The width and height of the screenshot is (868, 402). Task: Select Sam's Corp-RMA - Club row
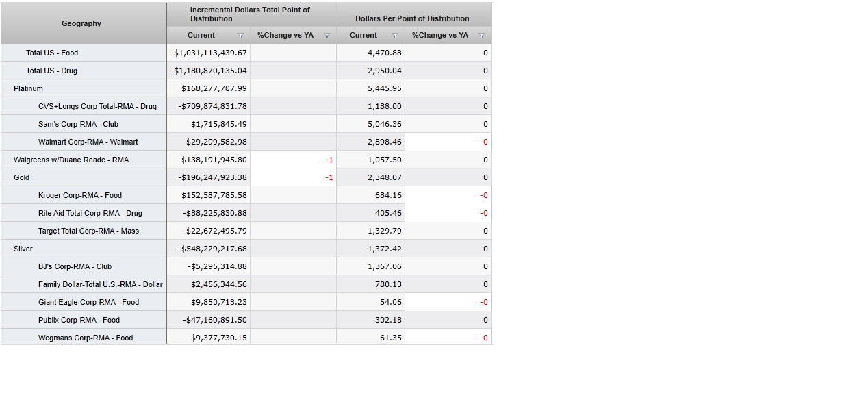[78, 124]
